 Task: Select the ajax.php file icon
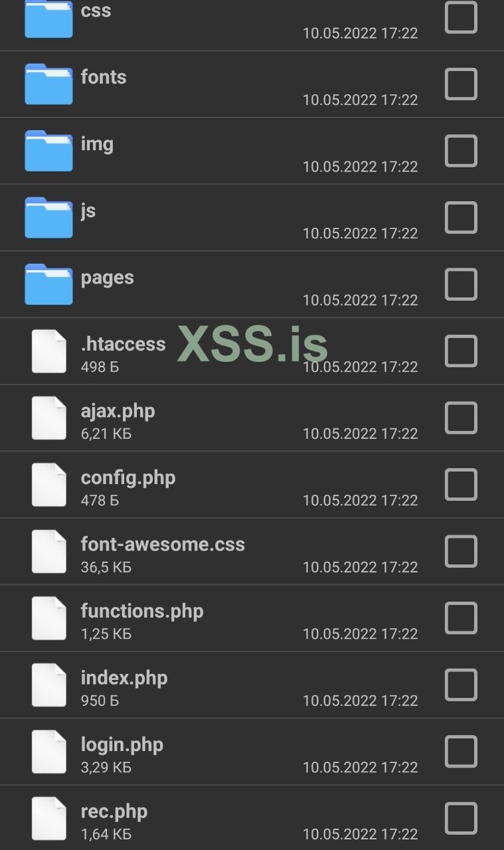[49, 418]
